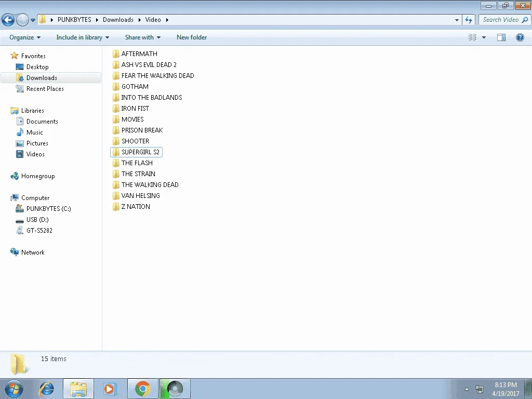Select the SUPERGIRL S2 folder icon
Screen dimensions: 532x399
coord(116,152)
